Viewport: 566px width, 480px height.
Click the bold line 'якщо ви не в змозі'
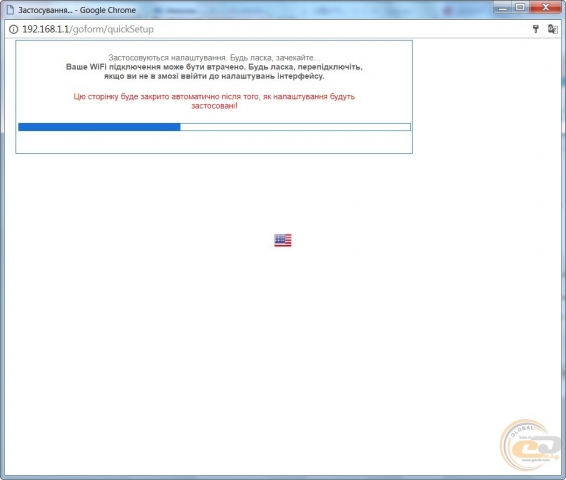tap(214, 76)
